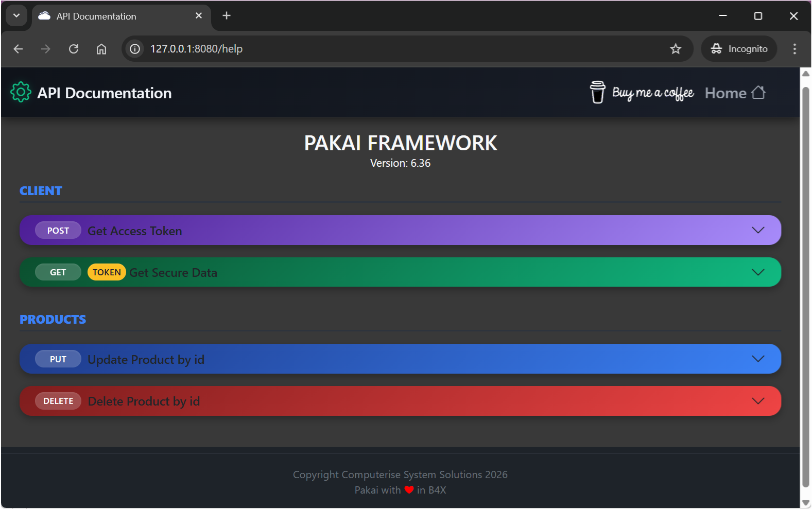Click the PUT method badge
Image resolution: width=812 pixels, height=509 pixels.
58,359
